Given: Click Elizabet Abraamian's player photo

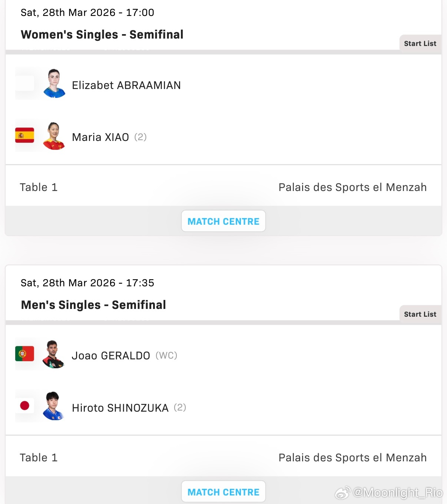Looking at the screenshot, I should coord(54,83).
